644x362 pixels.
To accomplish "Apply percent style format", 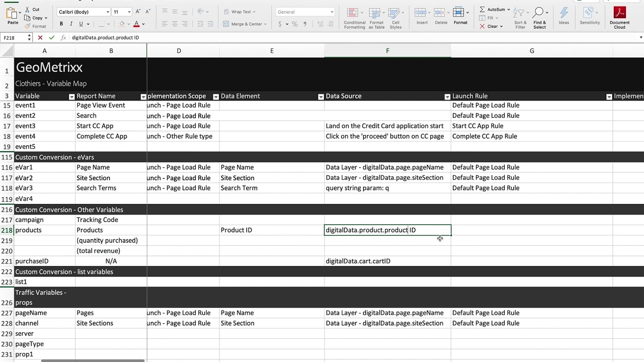I will tap(295, 24).
